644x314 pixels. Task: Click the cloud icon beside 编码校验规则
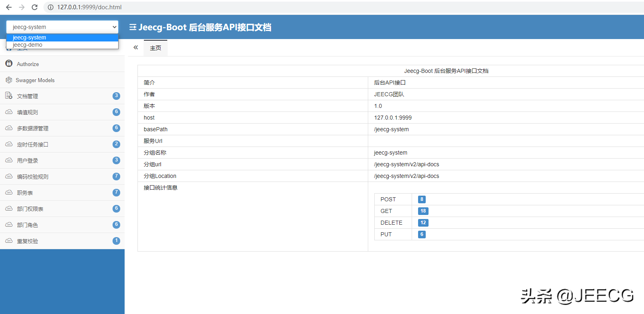(9, 176)
